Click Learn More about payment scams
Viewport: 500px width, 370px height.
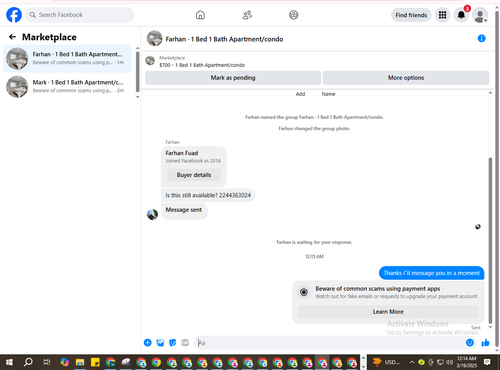pos(388,312)
